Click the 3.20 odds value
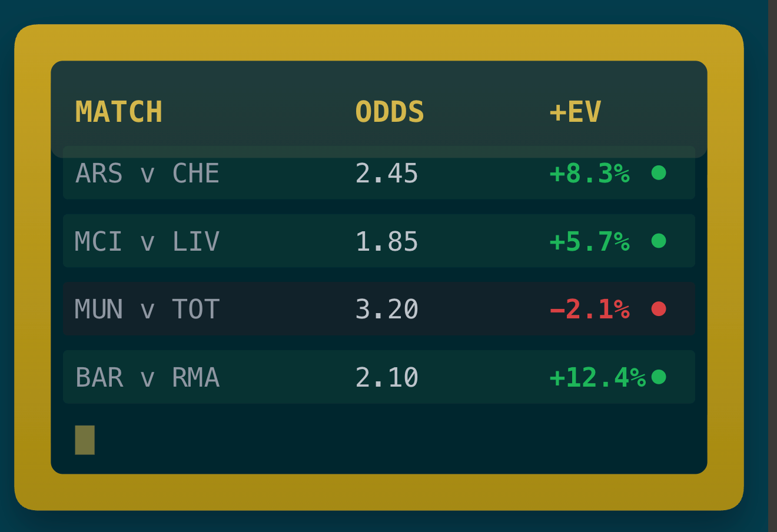The image size is (777, 532). (387, 310)
